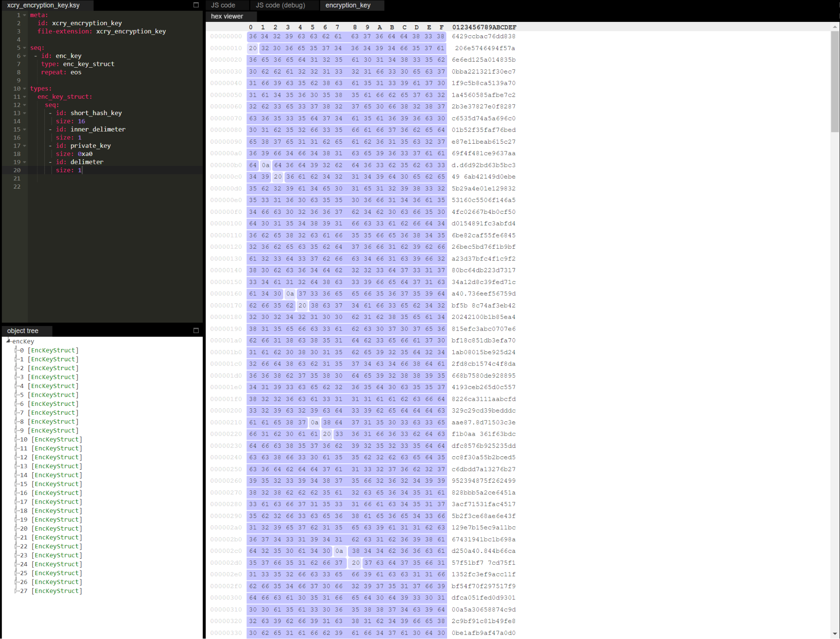The image size is (840, 639).
Task: Maximize the xcry_encryption_key.ksy editor panel
Action: click(x=196, y=5)
